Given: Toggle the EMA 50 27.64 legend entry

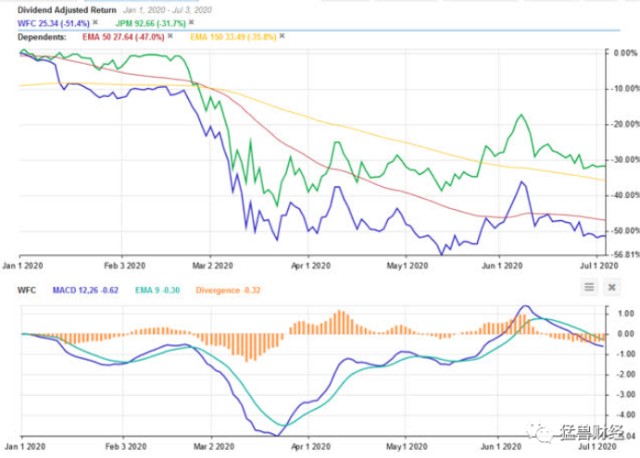Looking at the screenshot, I should 123,37.
